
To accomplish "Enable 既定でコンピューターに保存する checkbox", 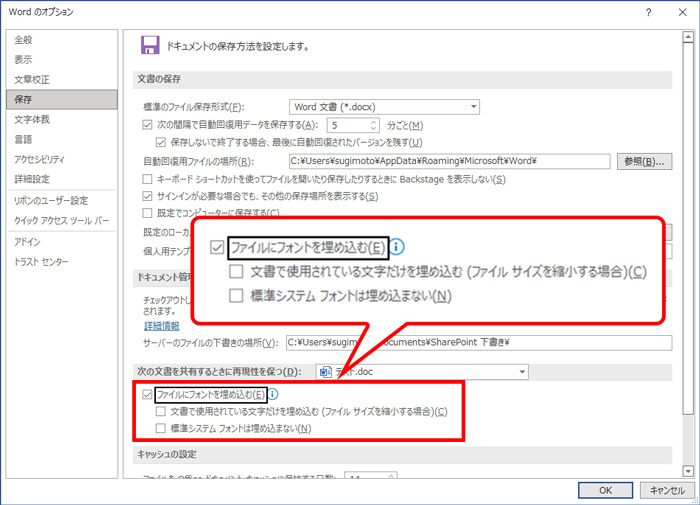I will click(x=147, y=213).
